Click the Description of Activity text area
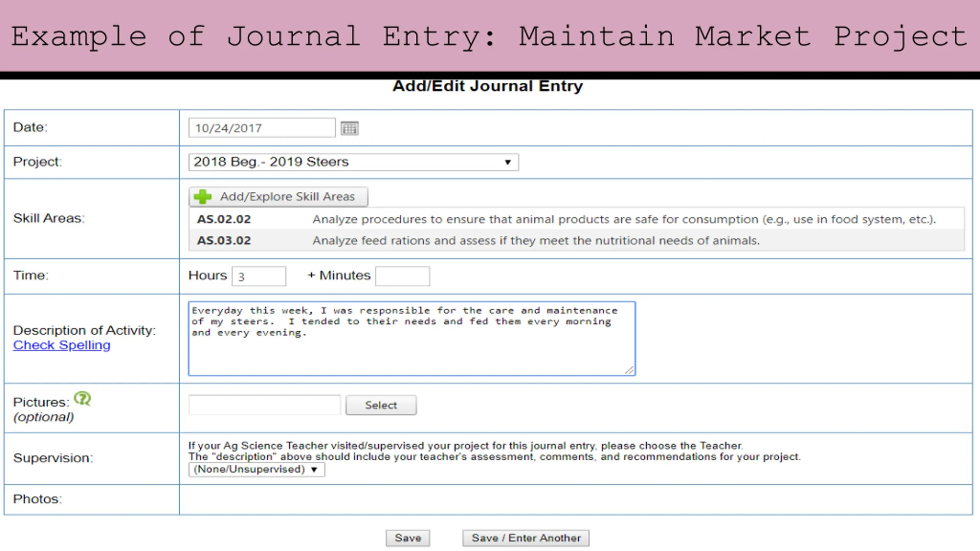Viewport: 980px width, 551px height. pos(412,339)
